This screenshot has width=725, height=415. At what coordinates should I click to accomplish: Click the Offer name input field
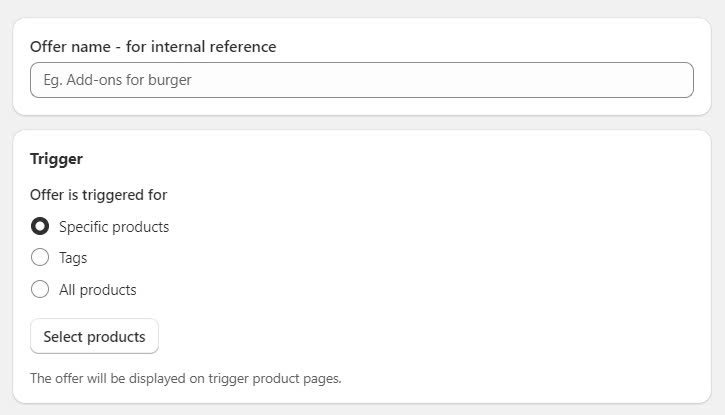click(x=361, y=80)
